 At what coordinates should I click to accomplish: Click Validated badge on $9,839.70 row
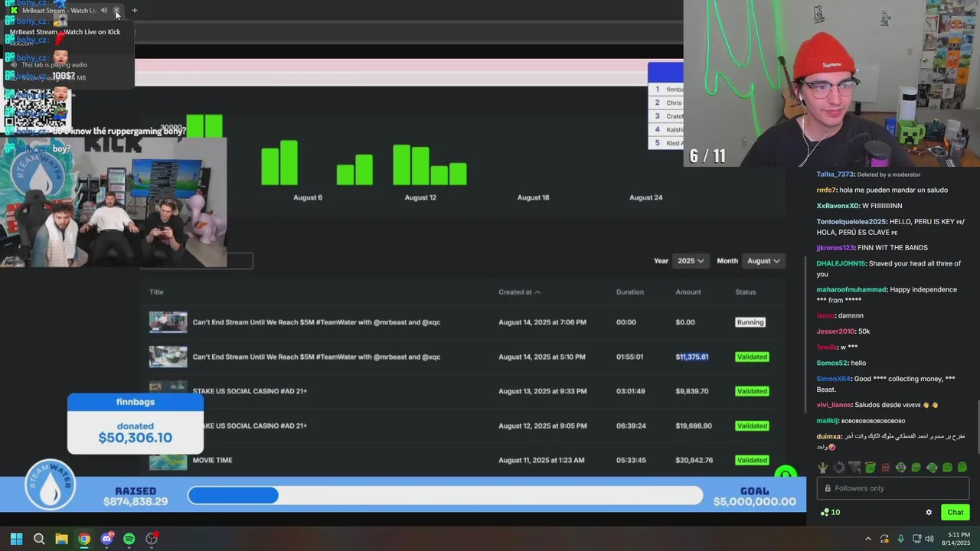(x=752, y=391)
